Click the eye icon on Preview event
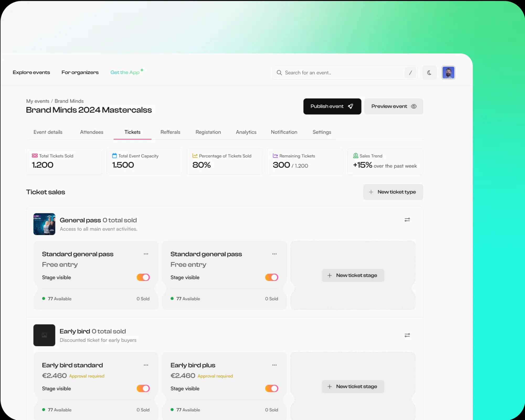This screenshot has width=525, height=420. [x=414, y=106]
